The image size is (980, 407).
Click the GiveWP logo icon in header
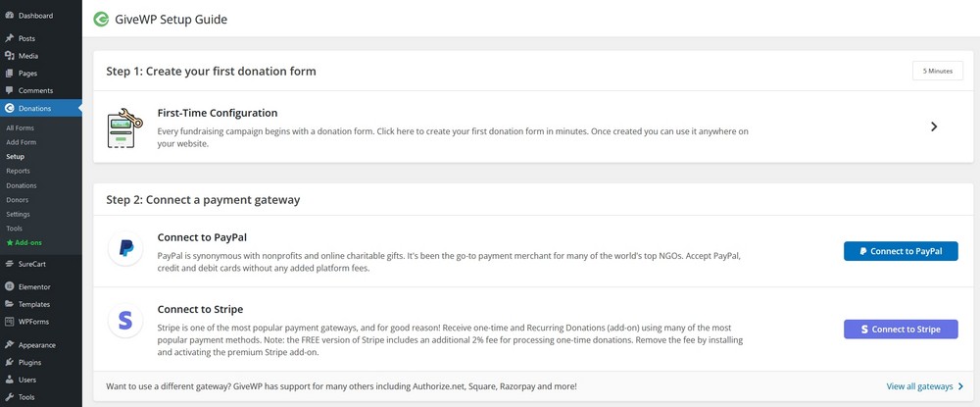[101, 20]
